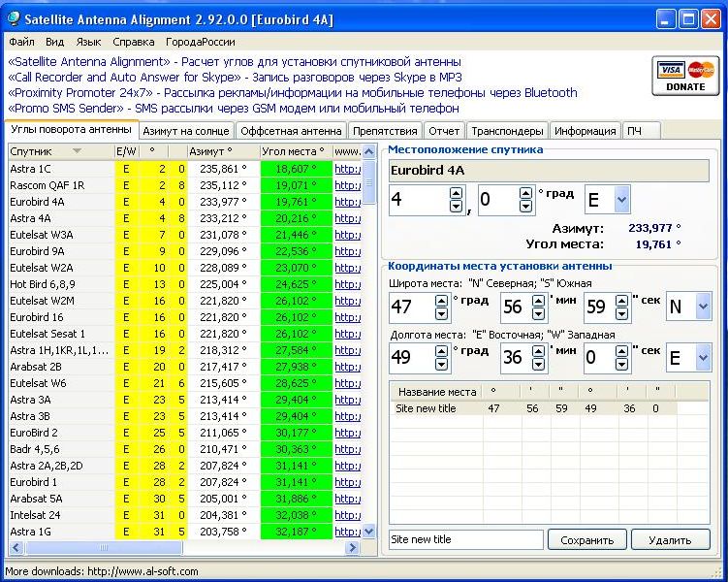Increase latitude degrees (47) up arrow
Viewport: 728px width, 582px height.
pyautogui.click(x=441, y=301)
